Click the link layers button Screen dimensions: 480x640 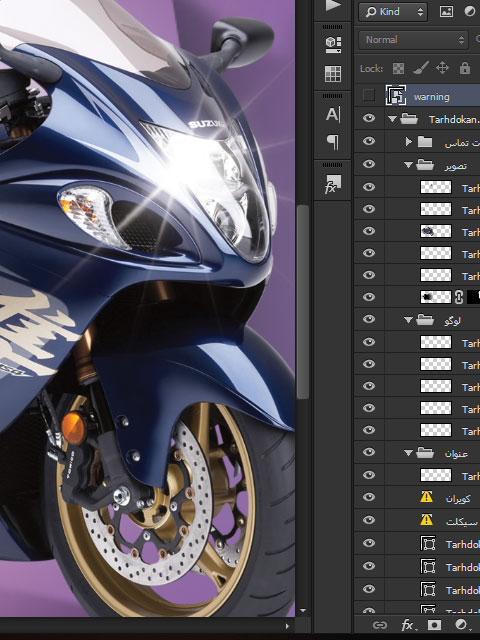click(380, 625)
